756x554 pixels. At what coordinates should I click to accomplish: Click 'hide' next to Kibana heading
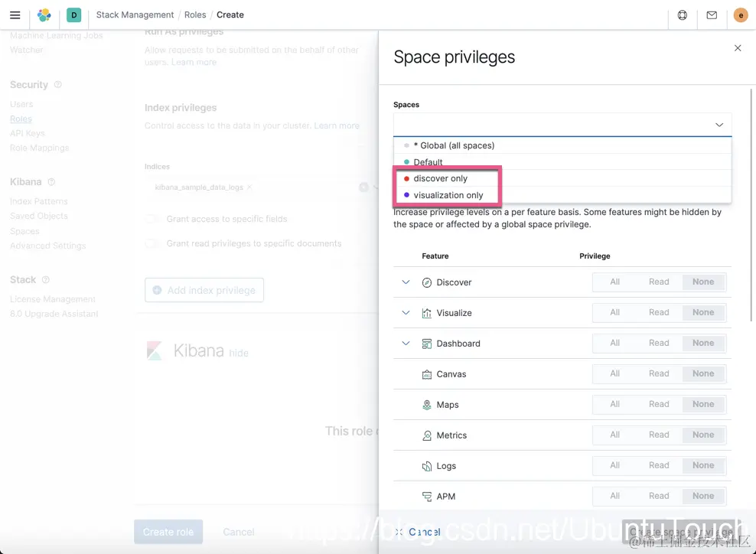pos(239,353)
